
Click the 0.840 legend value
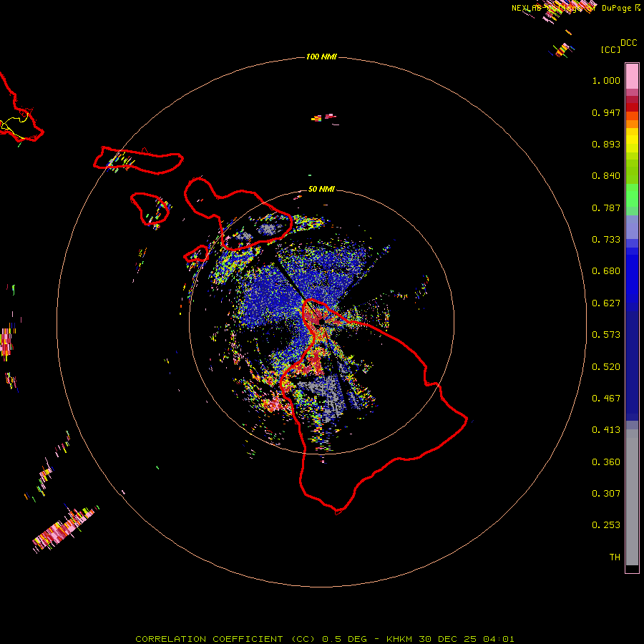point(606,176)
